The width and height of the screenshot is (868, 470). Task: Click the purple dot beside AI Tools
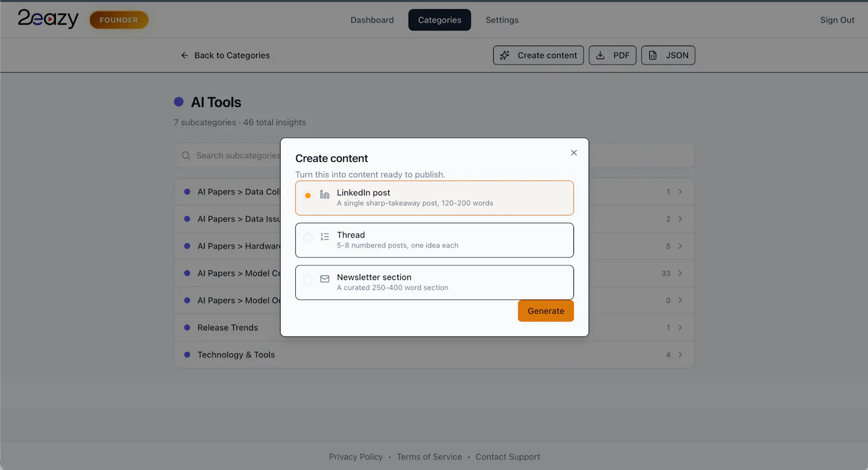(x=178, y=101)
